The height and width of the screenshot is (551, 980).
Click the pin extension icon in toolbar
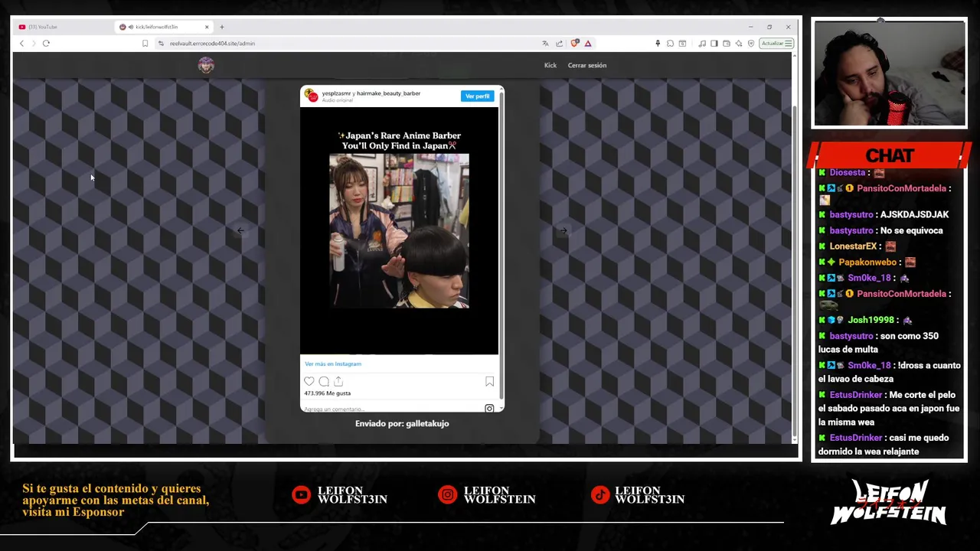[x=657, y=44]
